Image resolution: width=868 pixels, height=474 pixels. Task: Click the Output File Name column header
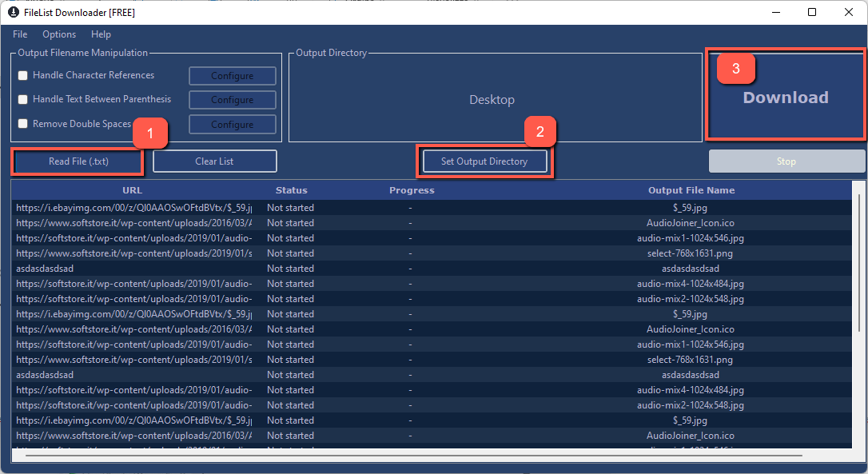point(691,190)
